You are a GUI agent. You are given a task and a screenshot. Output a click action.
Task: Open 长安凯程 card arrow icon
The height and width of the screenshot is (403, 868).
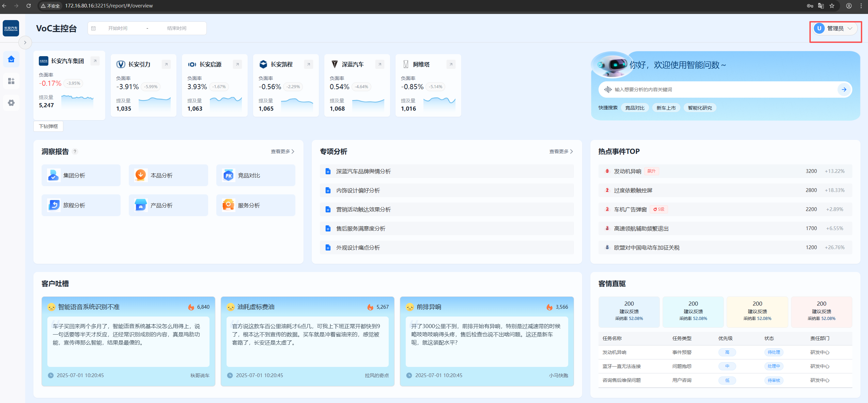coord(309,64)
